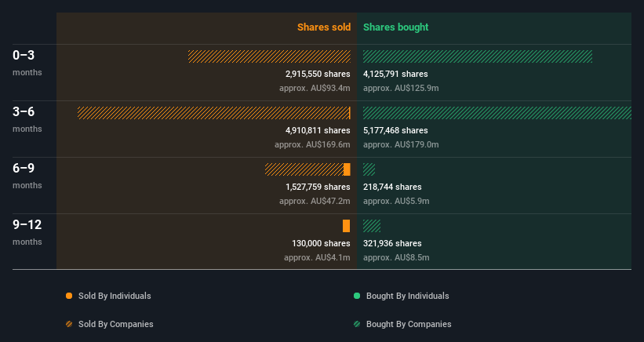This screenshot has height=342, width=644.
Task: Click the 130,000 shares value
Action: pyautogui.click(x=321, y=243)
